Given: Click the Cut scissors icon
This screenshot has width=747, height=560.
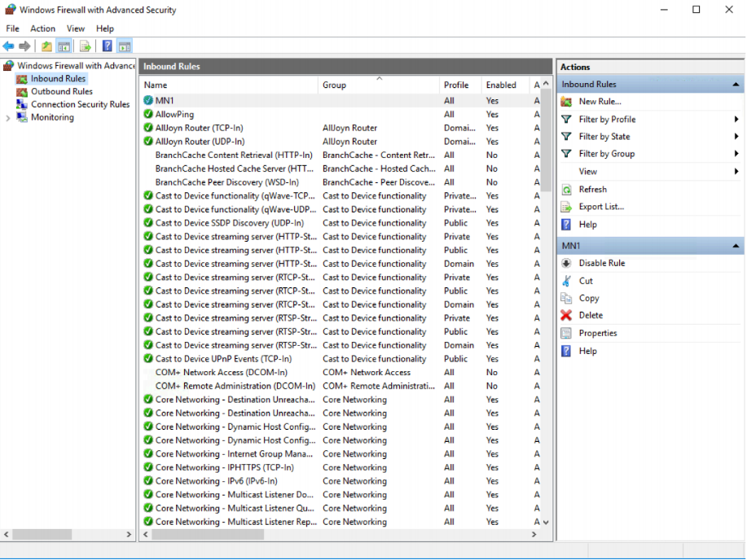Looking at the screenshot, I should (x=566, y=281).
